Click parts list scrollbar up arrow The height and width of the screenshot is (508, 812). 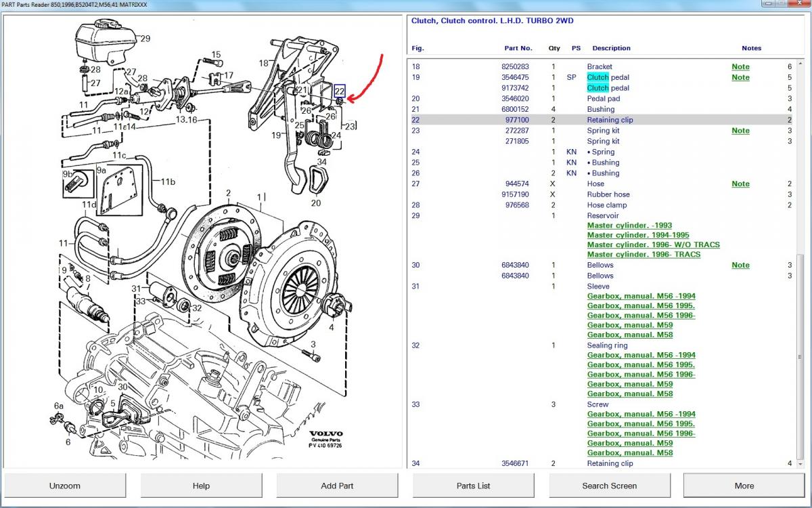pos(801,64)
